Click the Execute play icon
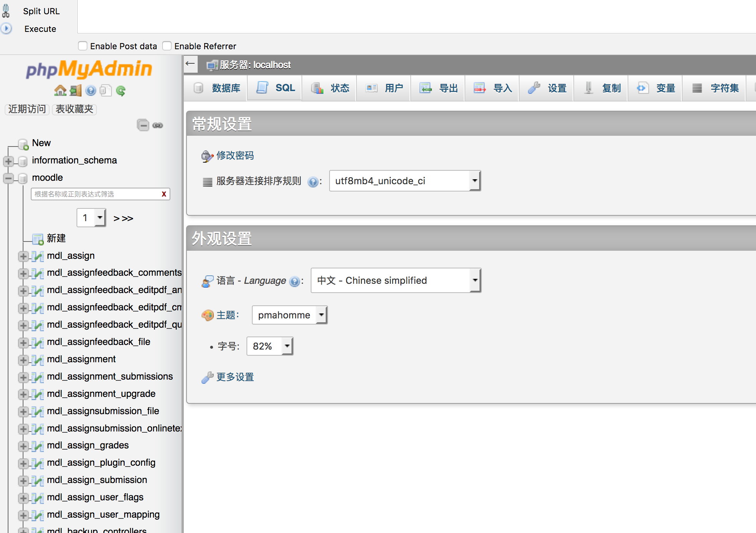Viewport: 756px width, 533px height. (6, 28)
